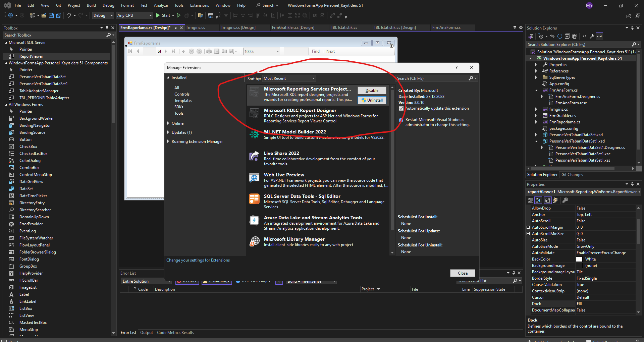644x342 pixels.
Task: Select FrmRaporlama.cs in Solution Explorer
Action: pyautogui.click(x=565, y=122)
